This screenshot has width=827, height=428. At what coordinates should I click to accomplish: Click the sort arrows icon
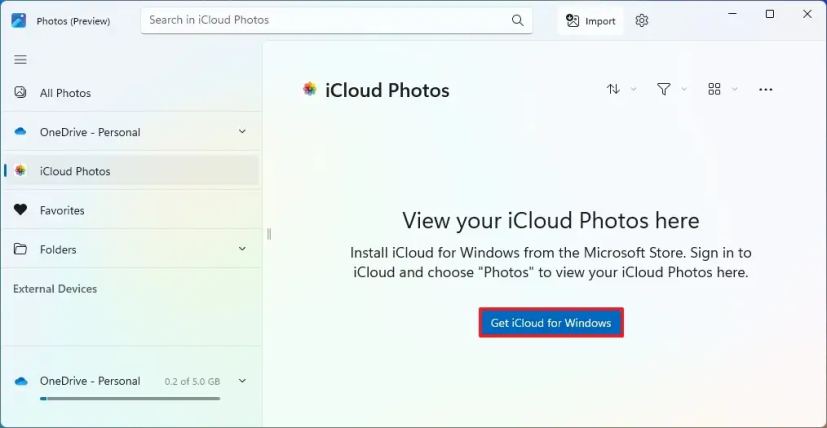pyautogui.click(x=613, y=89)
